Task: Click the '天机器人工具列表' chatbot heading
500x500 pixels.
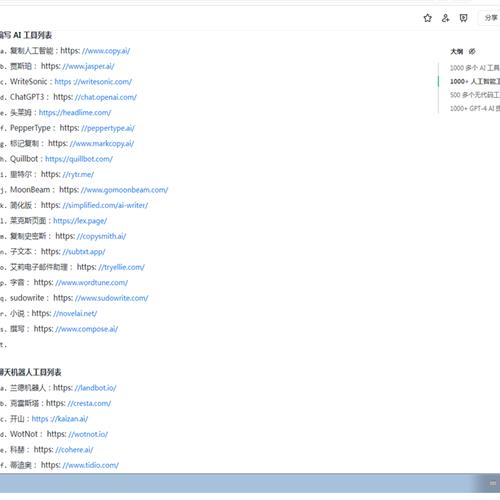Action: coord(32,372)
